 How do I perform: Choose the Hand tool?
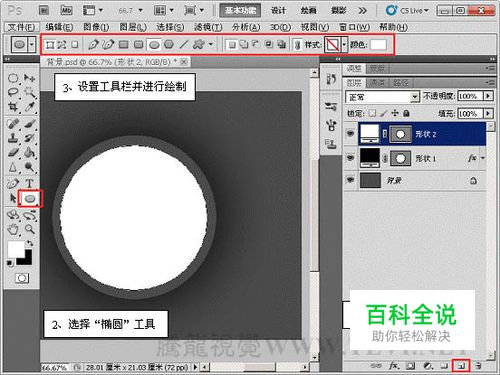coord(13,229)
